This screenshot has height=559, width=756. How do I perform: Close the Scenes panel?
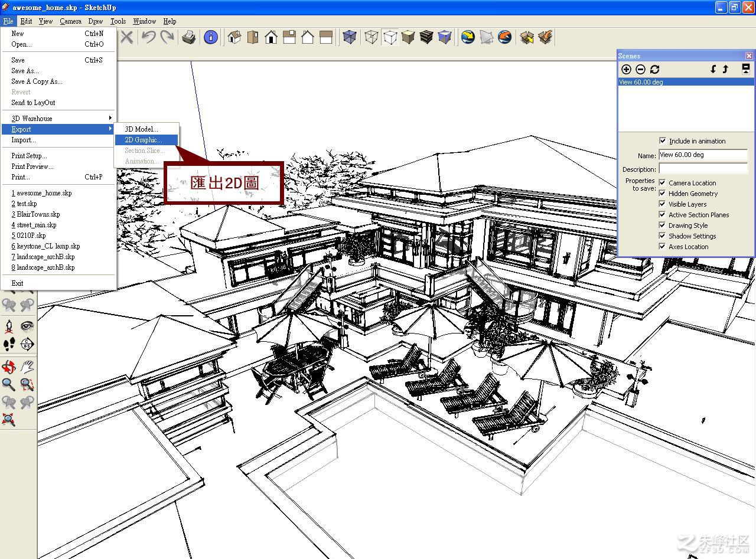coord(749,55)
